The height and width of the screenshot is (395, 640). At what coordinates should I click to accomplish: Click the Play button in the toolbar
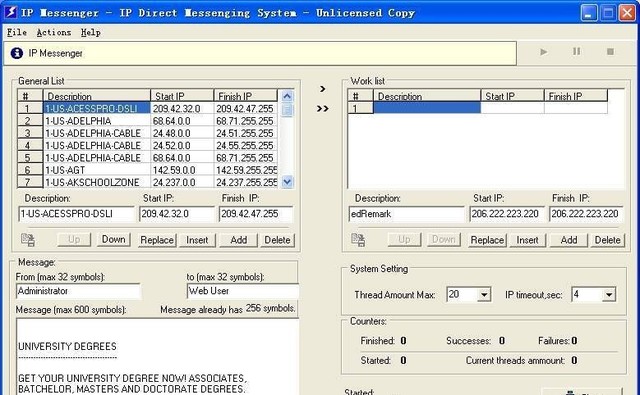[x=543, y=52]
